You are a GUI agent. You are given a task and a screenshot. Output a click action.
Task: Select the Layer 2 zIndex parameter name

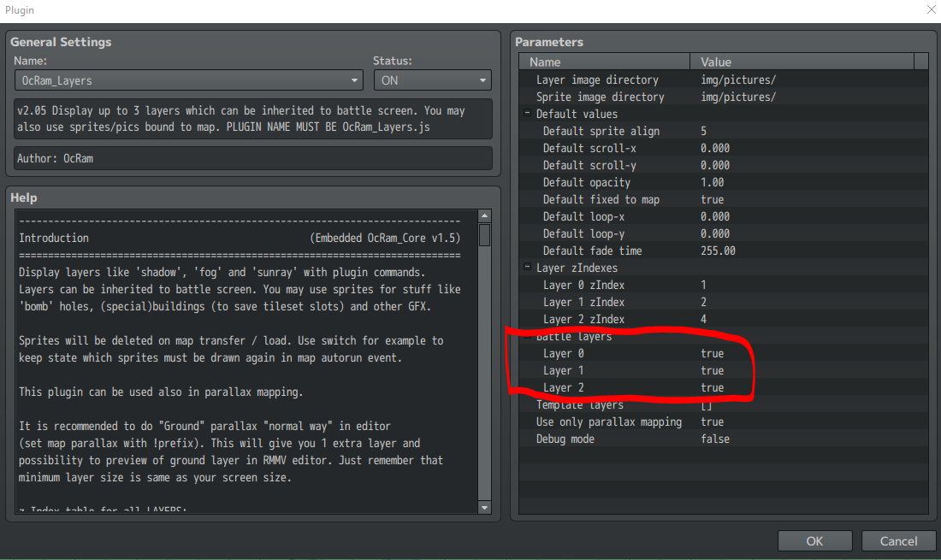point(583,319)
